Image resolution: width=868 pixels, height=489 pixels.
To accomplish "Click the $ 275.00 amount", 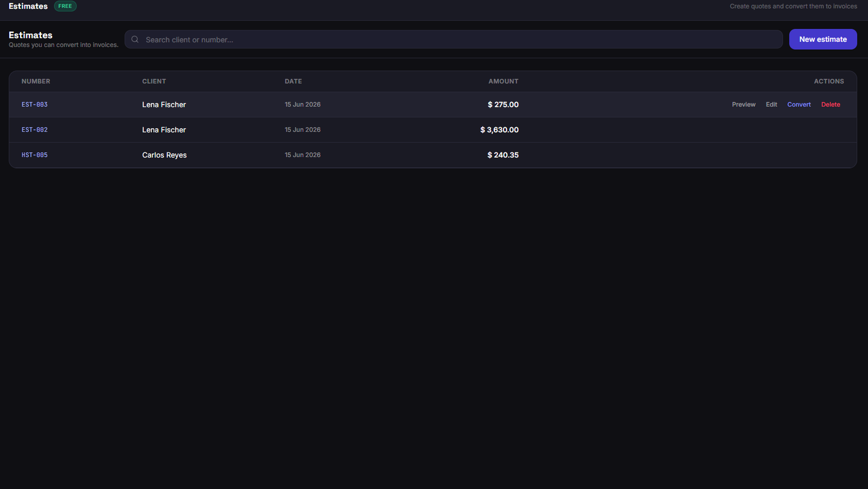I will tap(503, 105).
